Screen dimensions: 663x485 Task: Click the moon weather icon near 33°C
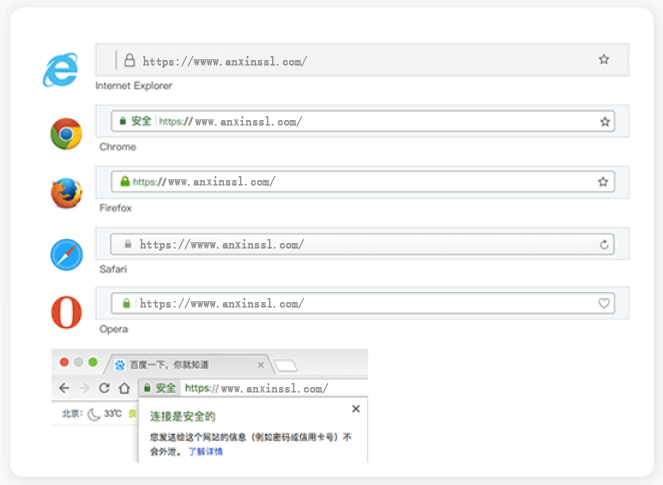coord(94,414)
